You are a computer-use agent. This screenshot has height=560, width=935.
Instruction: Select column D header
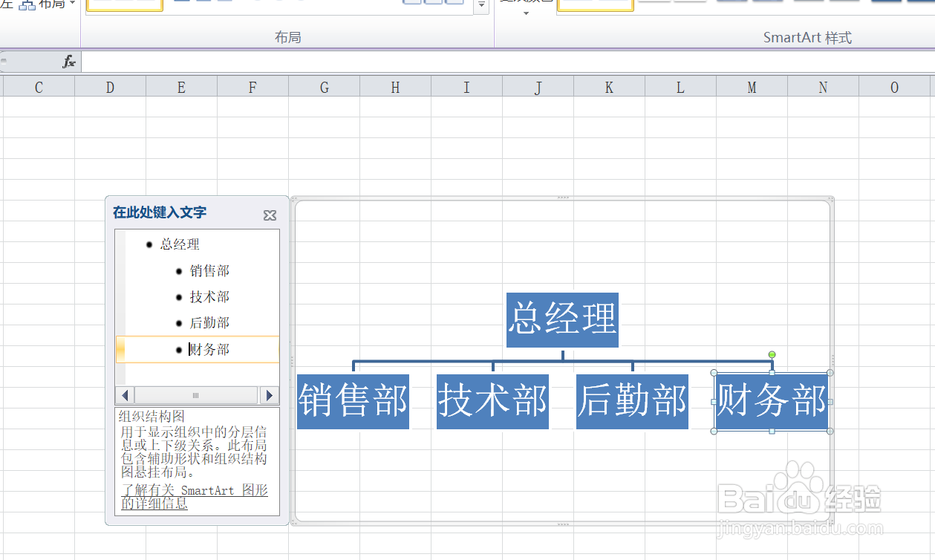click(x=110, y=88)
